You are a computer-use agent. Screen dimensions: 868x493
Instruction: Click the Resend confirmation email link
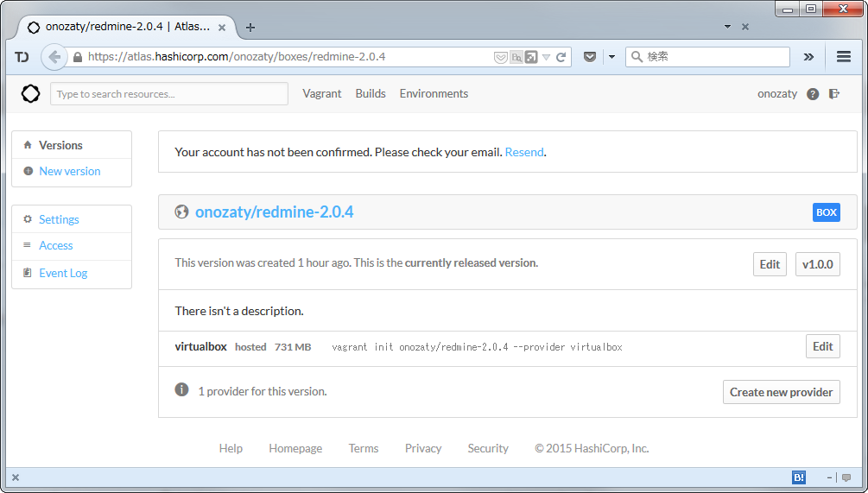pyautogui.click(x=524, y=152)
